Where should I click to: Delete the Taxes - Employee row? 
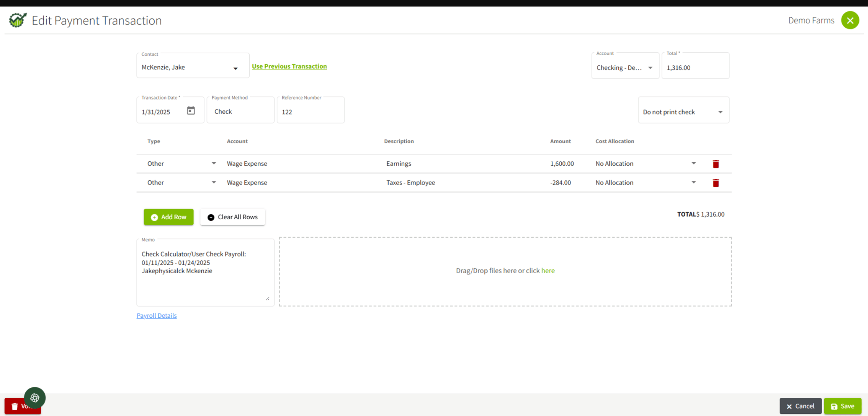tap(716, 183)
